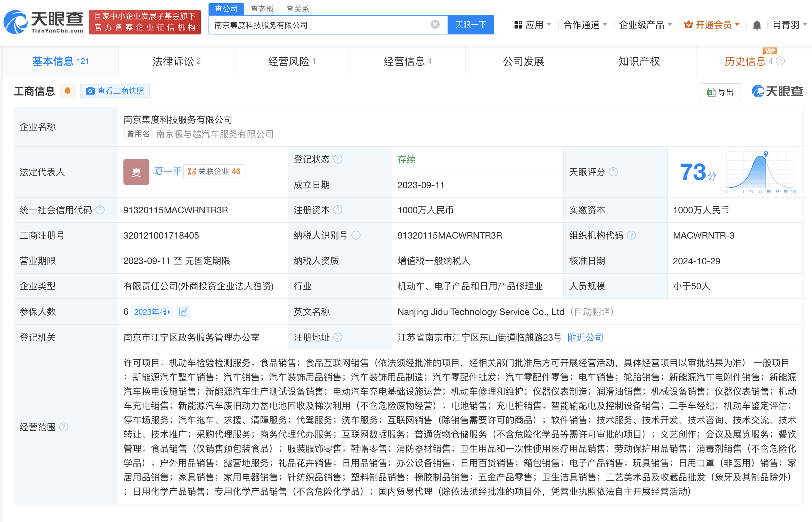The image size is (812, 522).
Task: Open the 历史信息 VIP tab
Action: (754, 61)
